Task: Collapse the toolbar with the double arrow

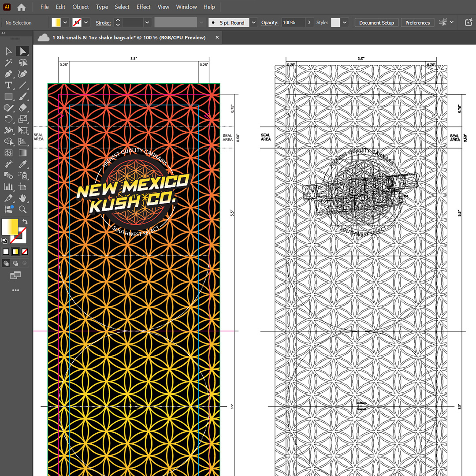Action: coord(4,33)
